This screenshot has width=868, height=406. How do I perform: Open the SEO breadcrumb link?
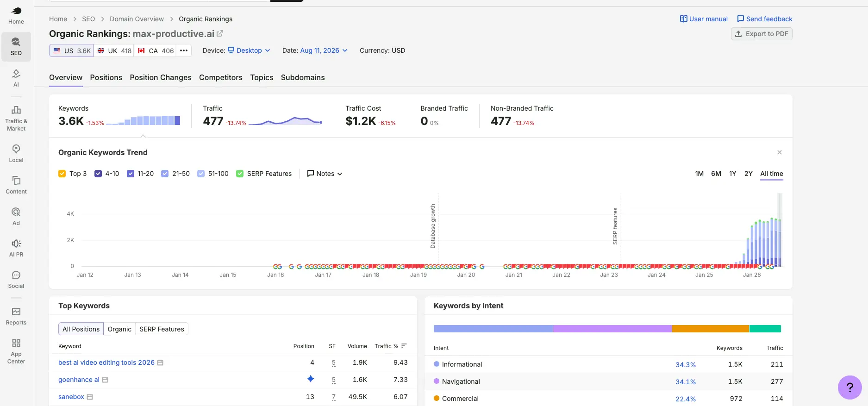click(x=88, y=19)
